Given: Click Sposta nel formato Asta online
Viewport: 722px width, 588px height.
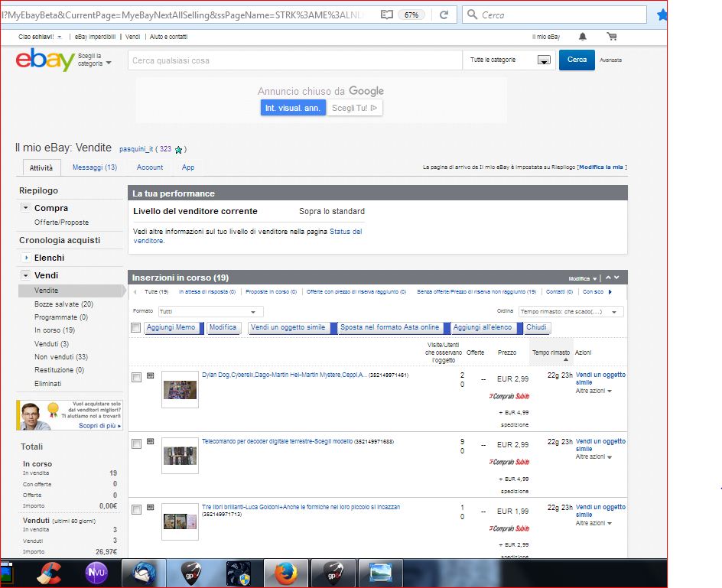Looking at the screenshot, I should 389,327.
